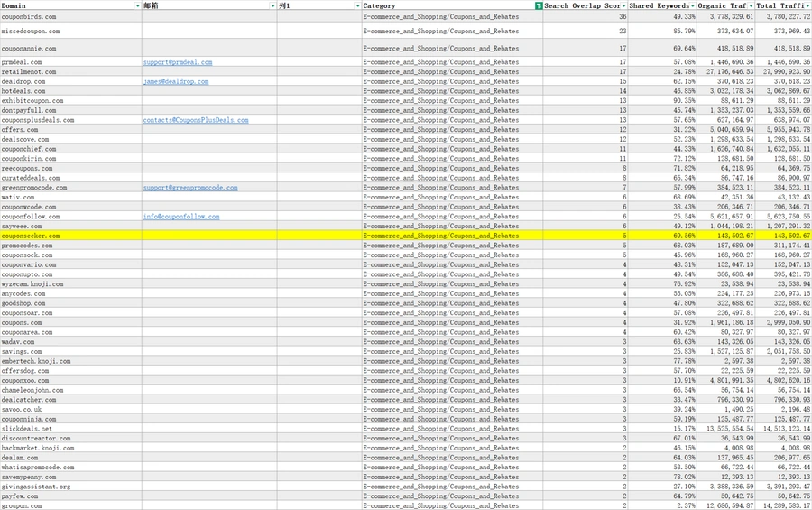This screenshot has width=812, height=510.
Task: Select the whatisapromocode.com cell
Action: tap(71, 468)
